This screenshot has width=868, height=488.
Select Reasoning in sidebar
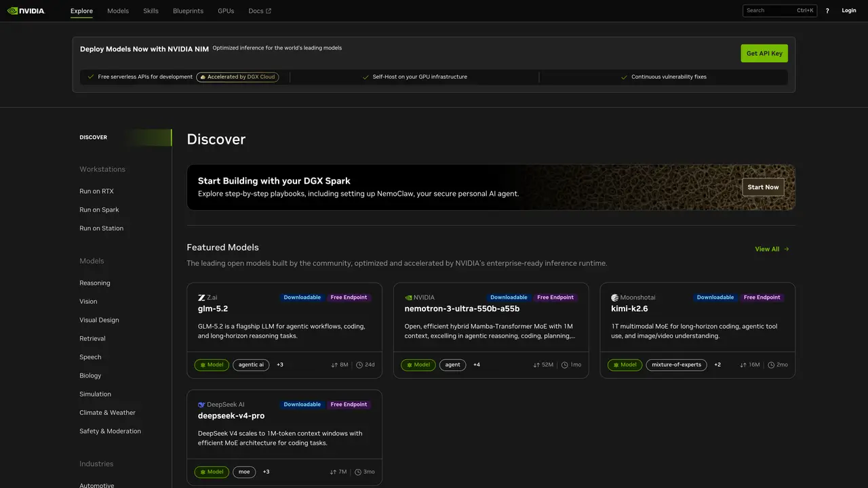pos(94,283)
